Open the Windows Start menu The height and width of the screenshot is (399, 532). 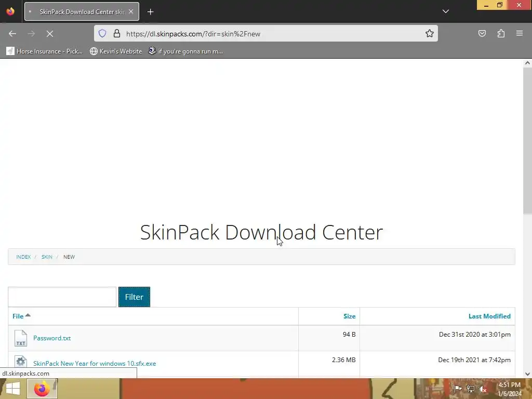click(x=13, y=389)
